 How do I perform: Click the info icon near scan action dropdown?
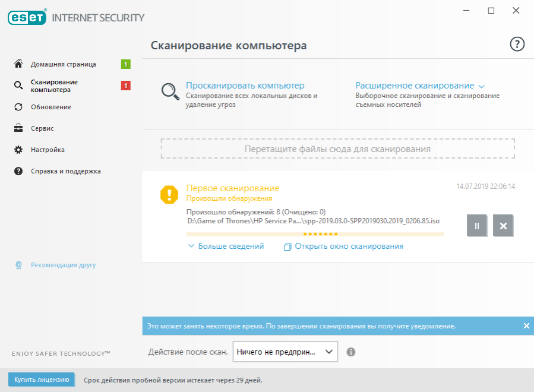tap(351, 352)
